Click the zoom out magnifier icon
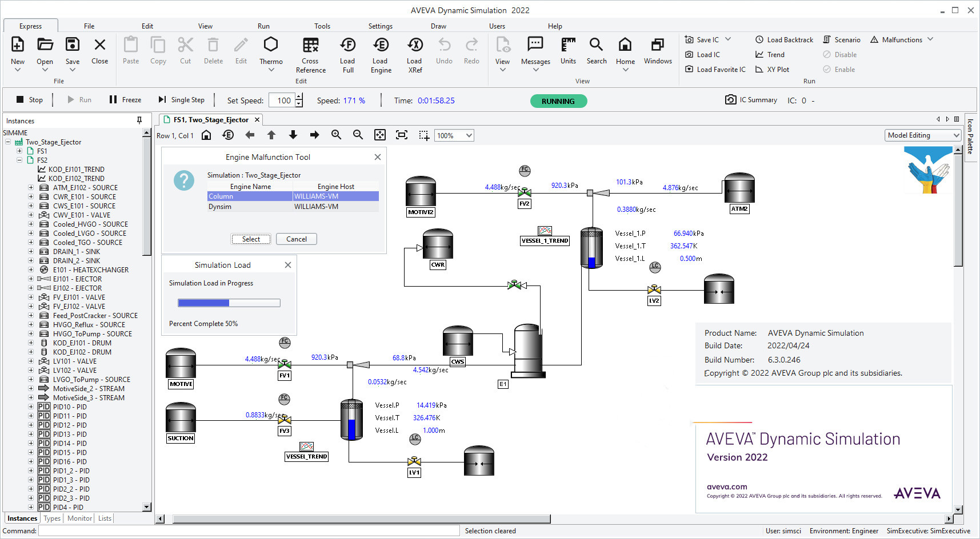Viewport: 980px width, 539px height. [358, 135]
